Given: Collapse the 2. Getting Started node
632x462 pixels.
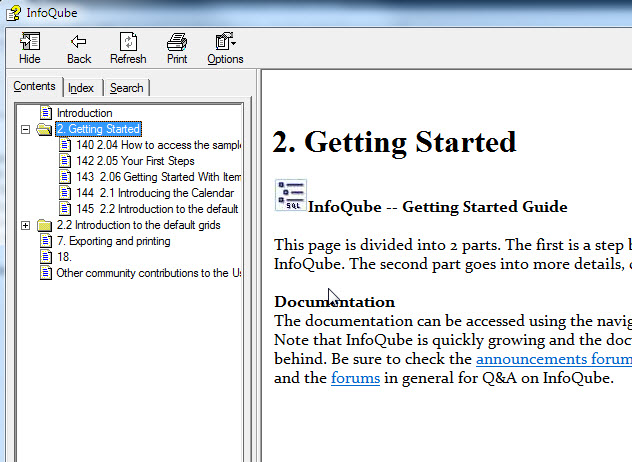Looking at the screenshot, I should click(x=25, y=129).
